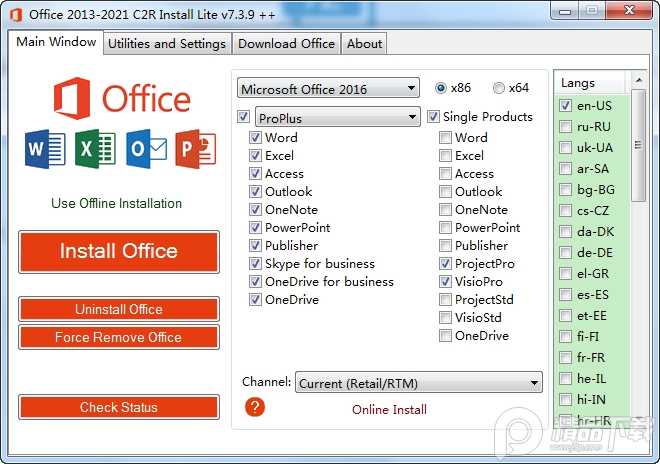Check the cs-CZ language
Image resolution: width=660 pixels, height=464 pixels.
(565, 211)
